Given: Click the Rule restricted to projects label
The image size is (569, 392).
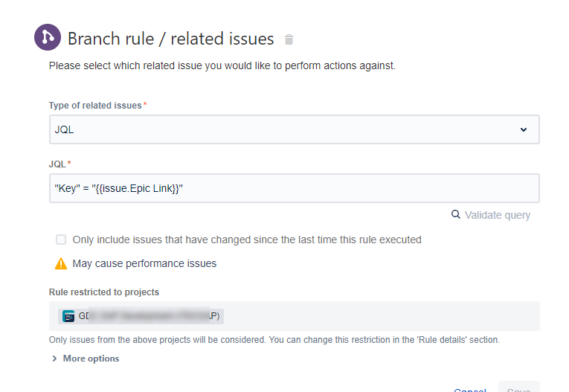Looking at the screenshot, I should pos(104,292).
